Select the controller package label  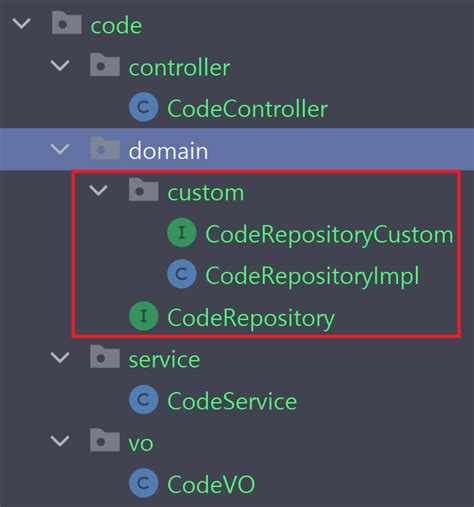click(x=179, y=68)
